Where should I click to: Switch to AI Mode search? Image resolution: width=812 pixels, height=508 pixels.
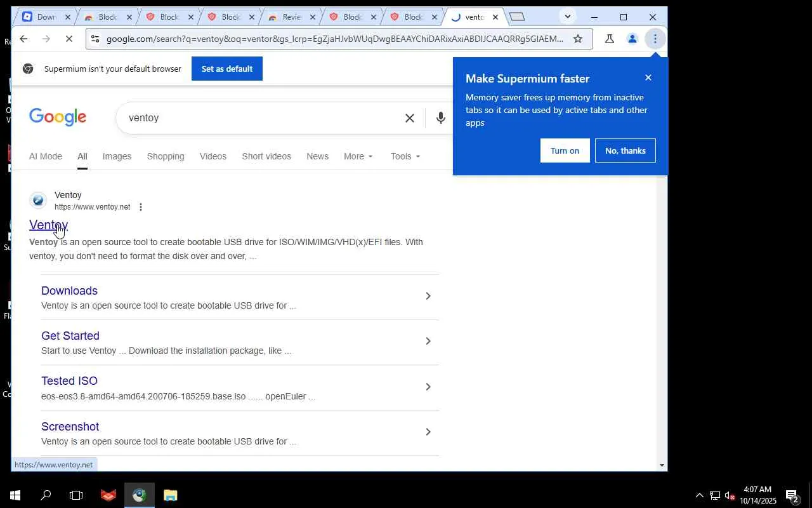(46, 156)
